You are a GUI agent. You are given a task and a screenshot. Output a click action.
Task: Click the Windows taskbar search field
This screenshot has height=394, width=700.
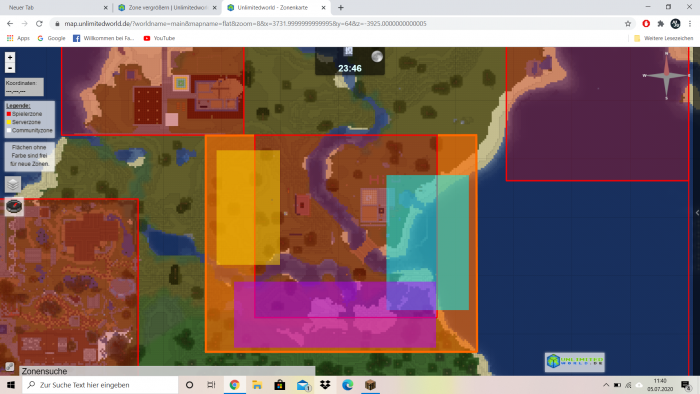[100, 385]
